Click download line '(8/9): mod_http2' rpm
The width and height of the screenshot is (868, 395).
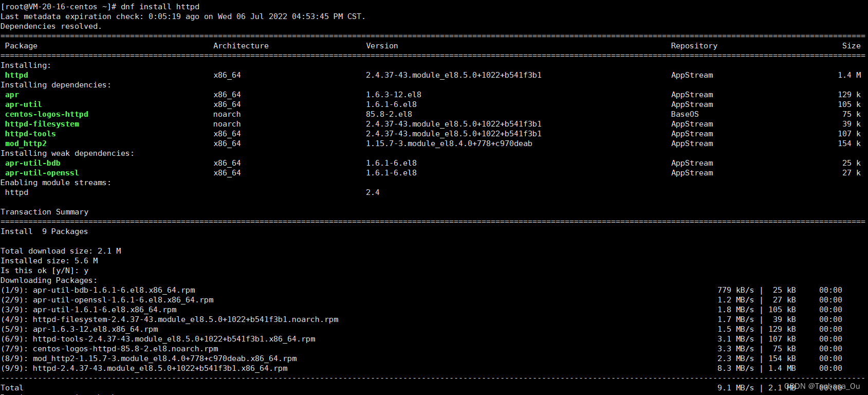(149, 358)
